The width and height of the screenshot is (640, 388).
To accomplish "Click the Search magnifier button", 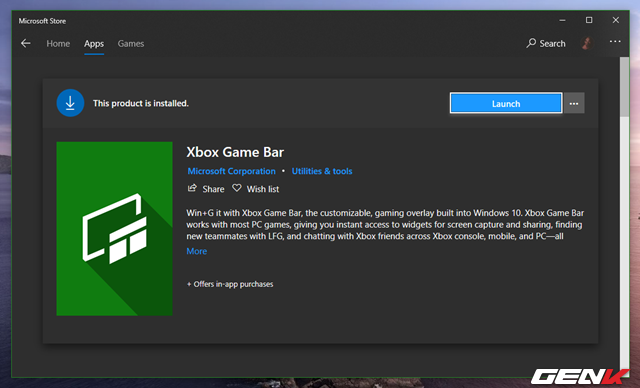I will (546, 43).
